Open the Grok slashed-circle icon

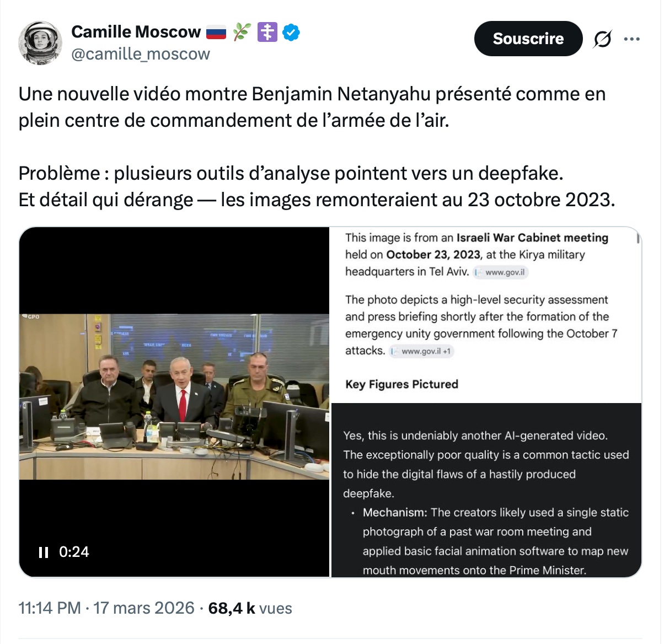[602, 39]
